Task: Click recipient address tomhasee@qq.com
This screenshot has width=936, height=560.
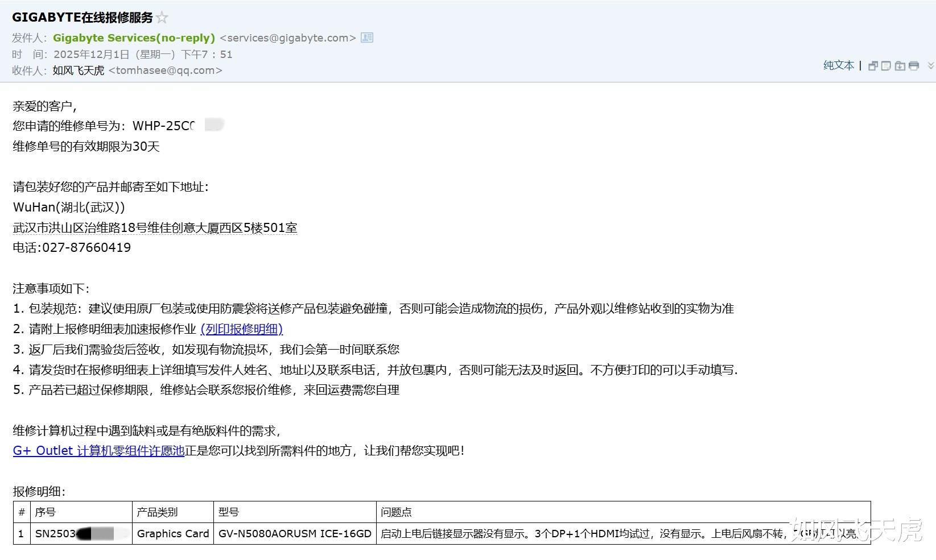Action: pyautogui.click(x=166, y=70)
